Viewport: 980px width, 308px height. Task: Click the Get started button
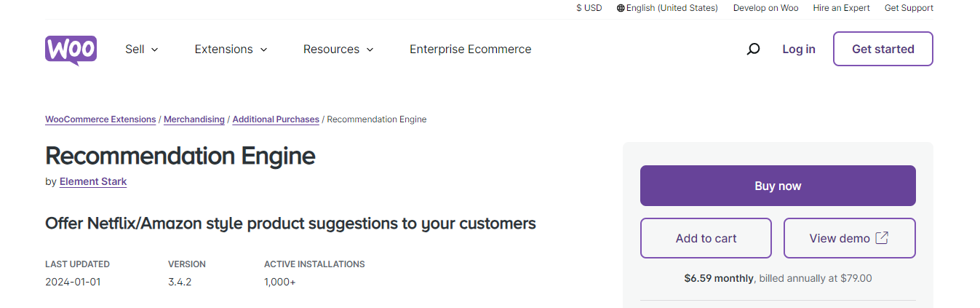(883, 49)
